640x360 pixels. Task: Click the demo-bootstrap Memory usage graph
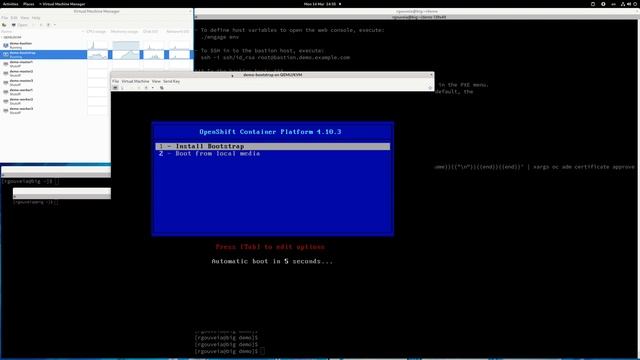click(x=126, y=54)
